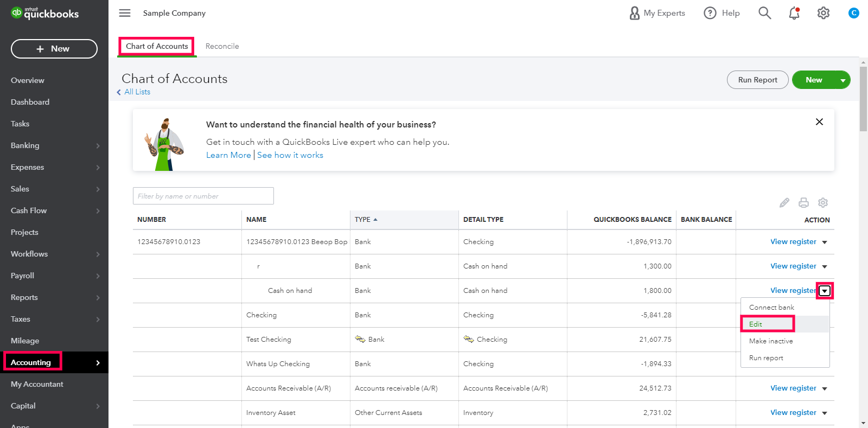Open the gear settings menu
The image size is (868, 428).
coord(824,13)
